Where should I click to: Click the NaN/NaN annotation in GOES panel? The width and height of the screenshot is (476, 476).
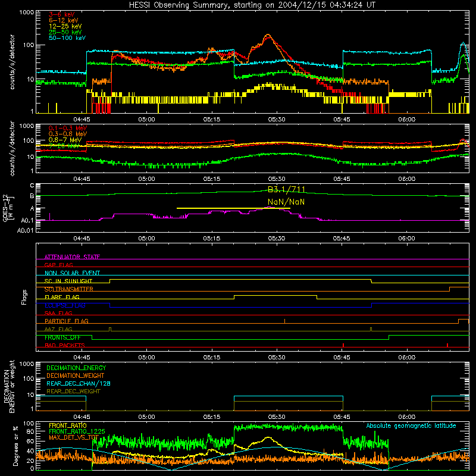(286, 202)
